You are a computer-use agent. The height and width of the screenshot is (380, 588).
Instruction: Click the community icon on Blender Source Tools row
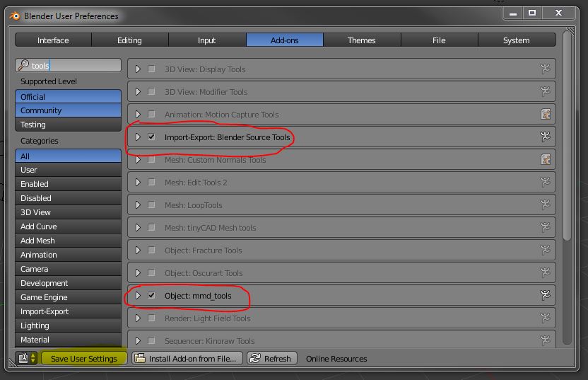tap(546, 137)
